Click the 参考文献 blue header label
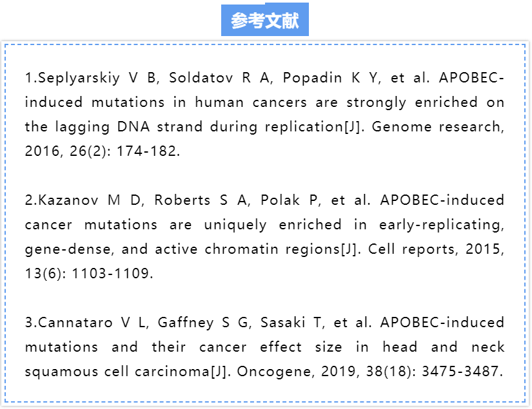This screenshot has width=532, height=409. pyautogui.click(x=265, y=20)
